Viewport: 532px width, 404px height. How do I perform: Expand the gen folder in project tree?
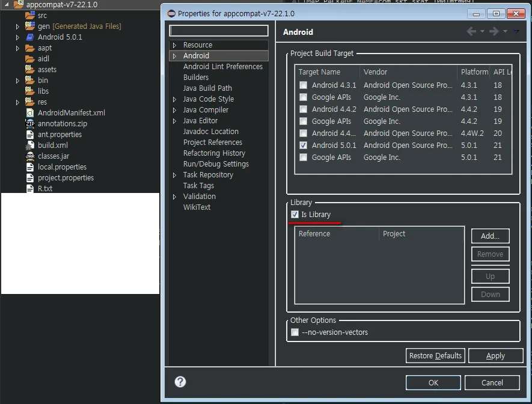click(17, 26)
